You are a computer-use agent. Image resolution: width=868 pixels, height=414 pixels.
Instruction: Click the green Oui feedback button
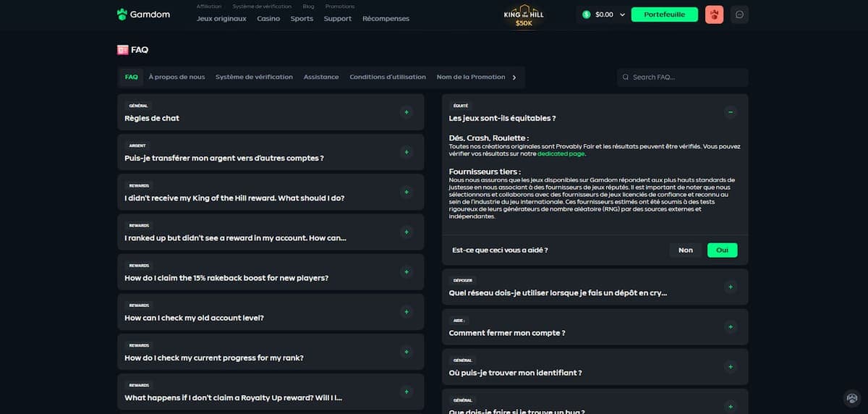coord(722,250)
